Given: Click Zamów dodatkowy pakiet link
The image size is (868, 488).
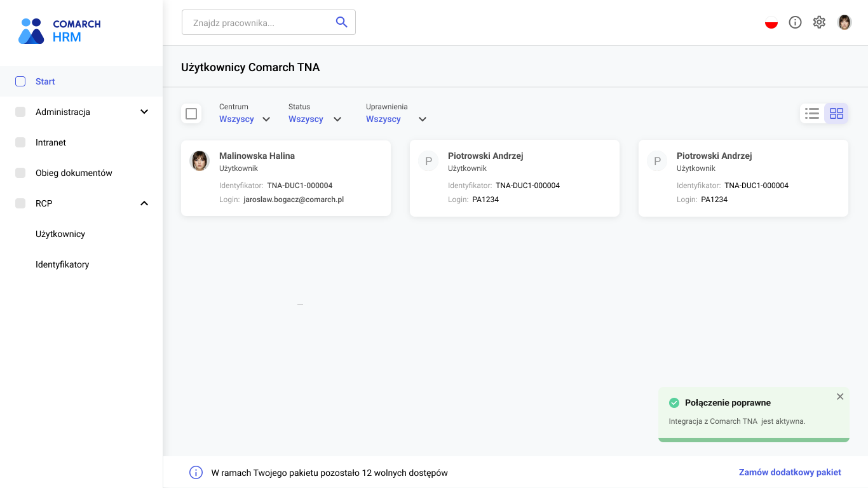Looking at the screenshot, I should click(x=790, y=472).
